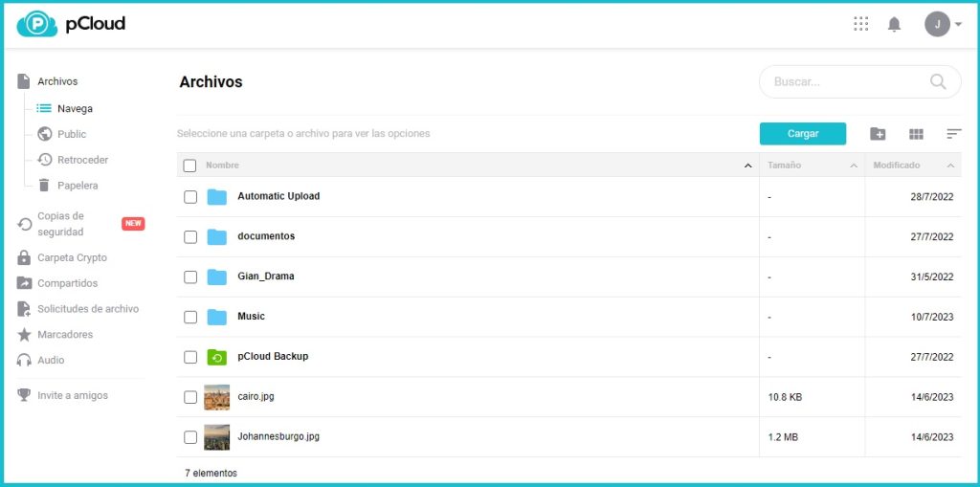
Task: Click the Cargar upload button
Action: point(803,134)
